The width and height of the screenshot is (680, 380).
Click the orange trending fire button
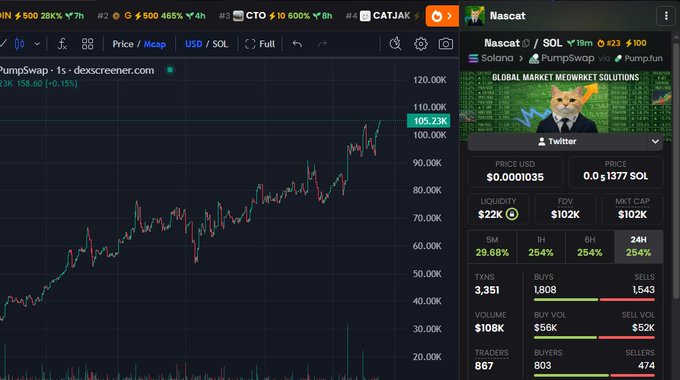point(442,16)
